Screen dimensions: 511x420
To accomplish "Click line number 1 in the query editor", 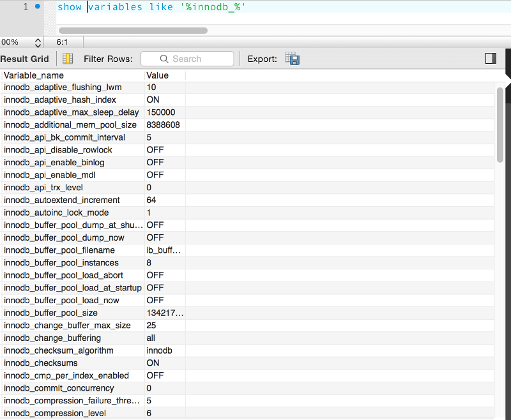I will [25, 7].
